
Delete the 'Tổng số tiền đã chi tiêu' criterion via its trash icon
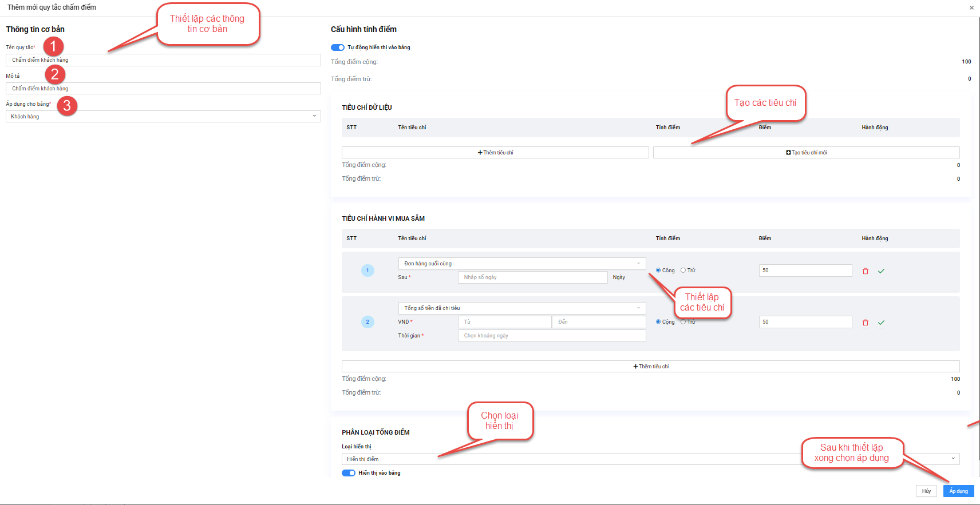[x=865, y=323]
